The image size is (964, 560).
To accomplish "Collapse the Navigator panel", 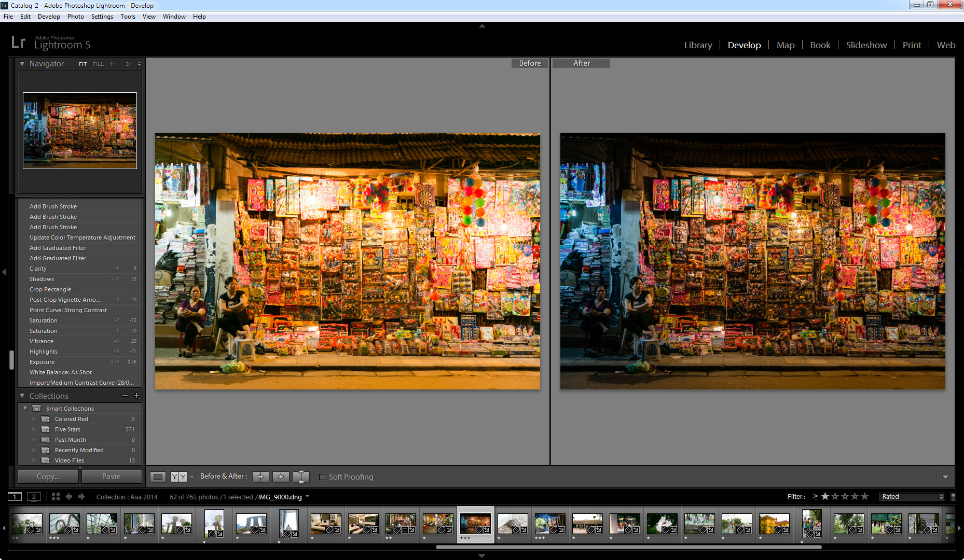I will (22, 64).
